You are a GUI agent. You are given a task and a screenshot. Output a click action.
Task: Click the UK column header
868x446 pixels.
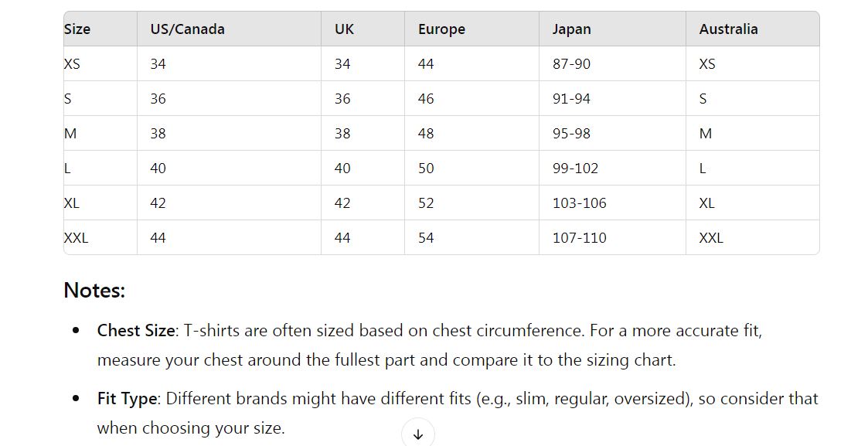[x=344, y=29]
